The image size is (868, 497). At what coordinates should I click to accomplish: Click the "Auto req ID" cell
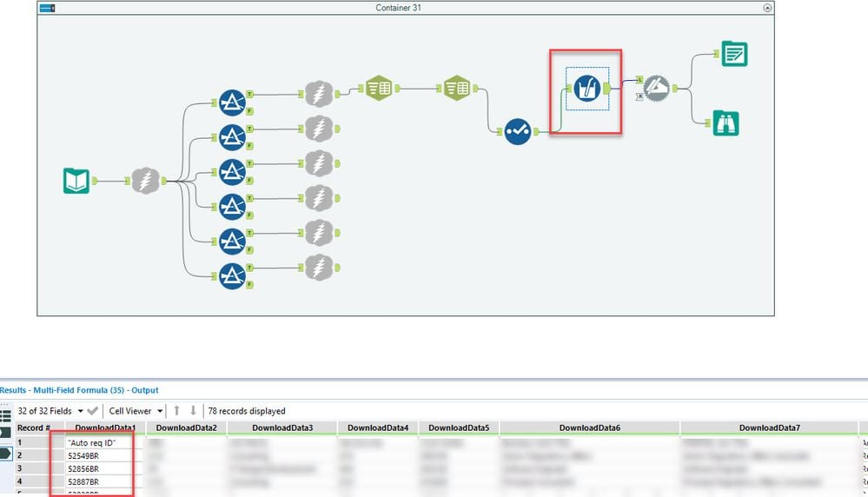coord(105,443)
